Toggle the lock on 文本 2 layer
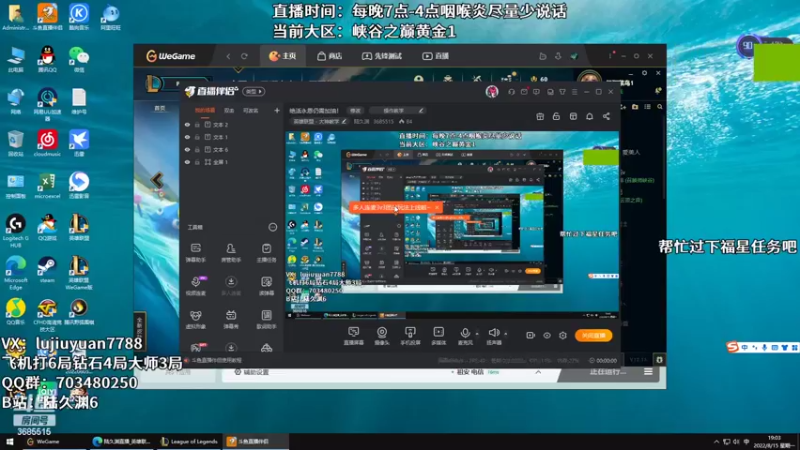800x450 pixels. click(x=197, y=124)
